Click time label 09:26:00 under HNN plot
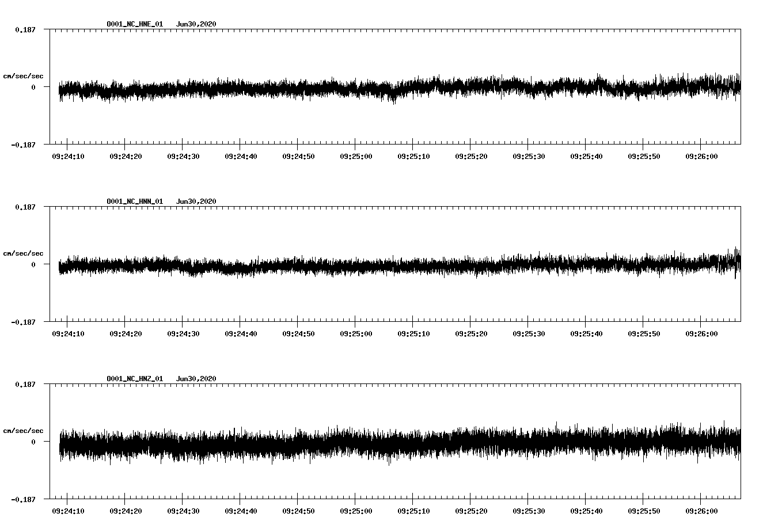 coord(701,333)
